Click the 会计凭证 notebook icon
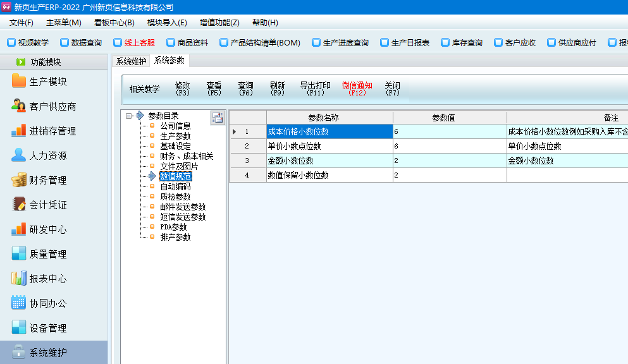Image resolution: width=628 pixels, height=364 pixels. point(19,205)
